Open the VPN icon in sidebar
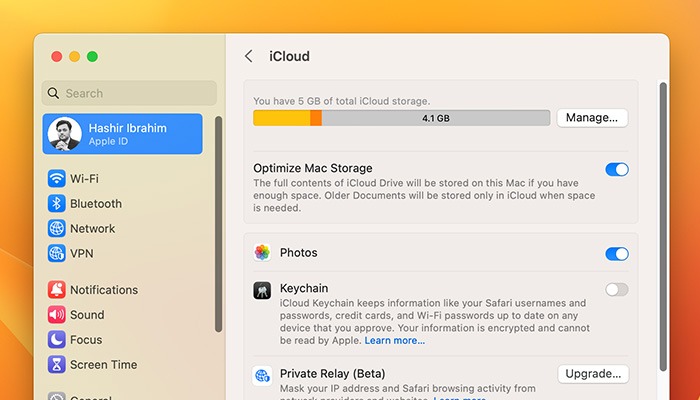The image size is (700, 400). click(57, 254)
